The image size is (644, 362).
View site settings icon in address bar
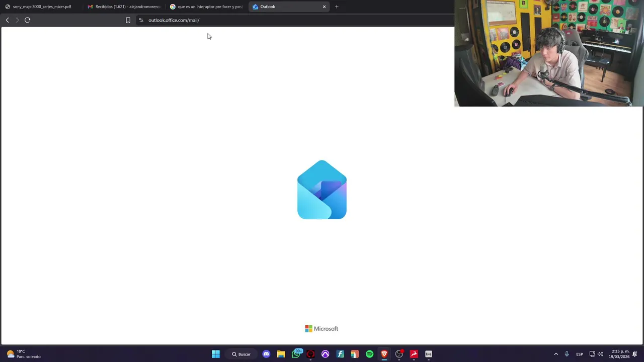click(141, 20)
